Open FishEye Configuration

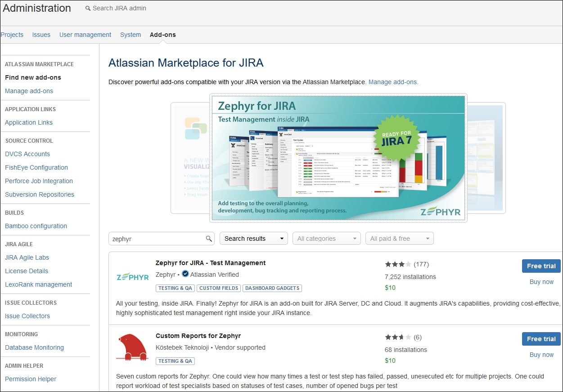(x=36, y=167)
